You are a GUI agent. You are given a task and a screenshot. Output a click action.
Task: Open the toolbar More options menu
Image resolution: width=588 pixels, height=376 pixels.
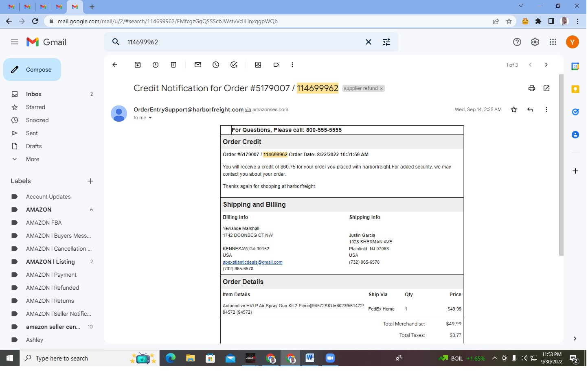point(292,65)
